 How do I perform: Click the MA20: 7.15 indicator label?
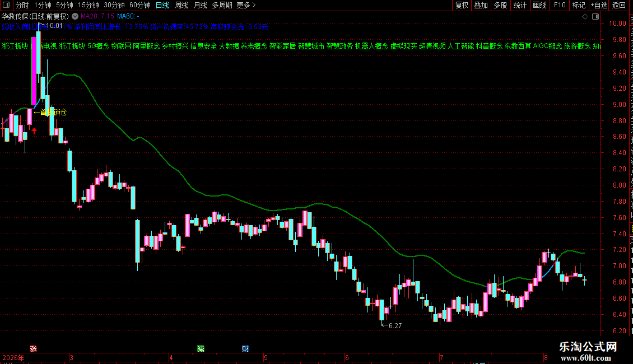pos(97,16)
